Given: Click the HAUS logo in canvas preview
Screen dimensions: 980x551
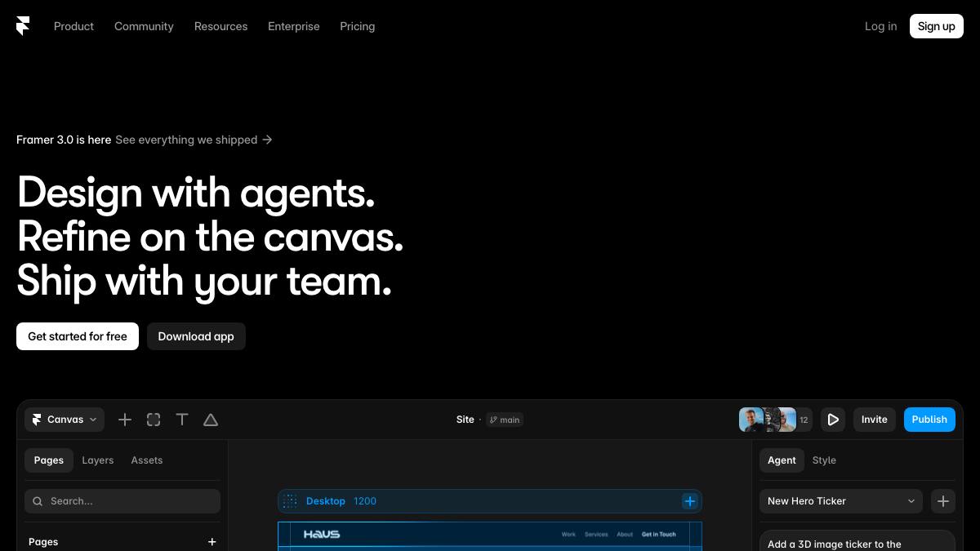Looking at the screenshot, I should click(322, 535).
